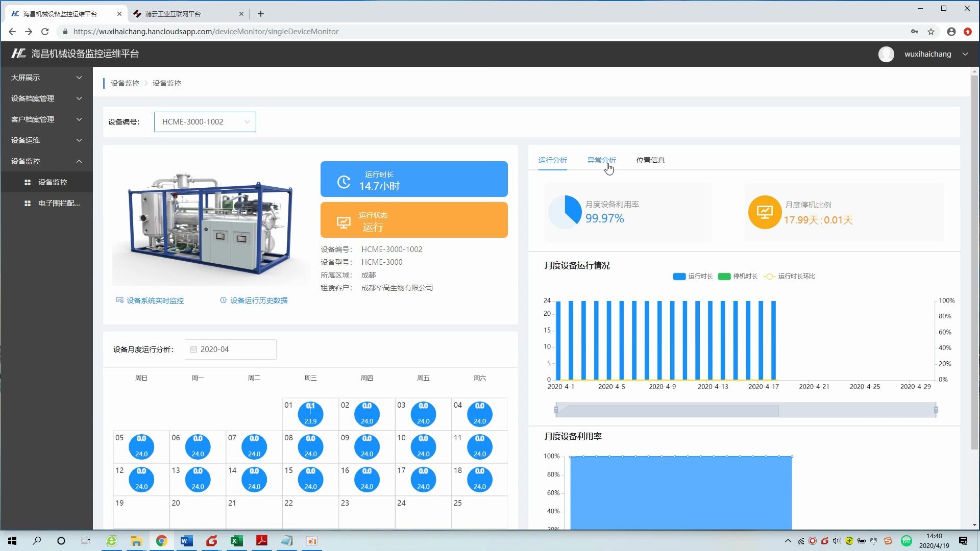Click the equipment product image
The height and width of the screenshot is (551, 980).
210,224
